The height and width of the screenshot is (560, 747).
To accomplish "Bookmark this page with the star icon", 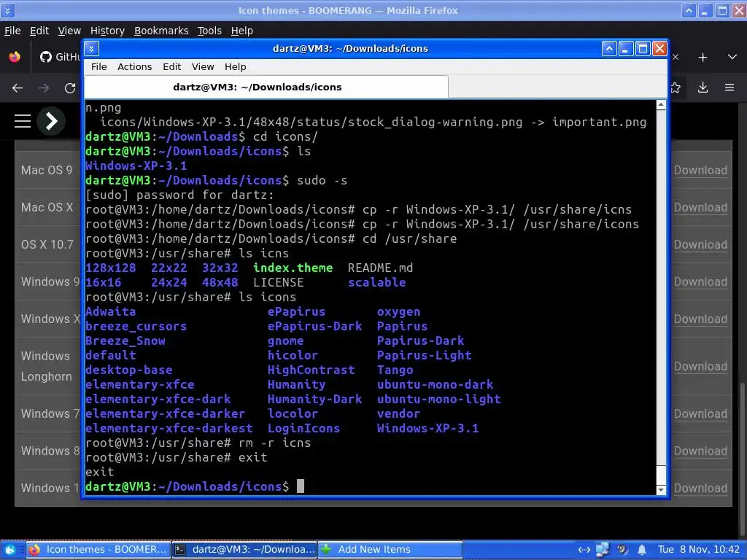I will coord(676,87).
